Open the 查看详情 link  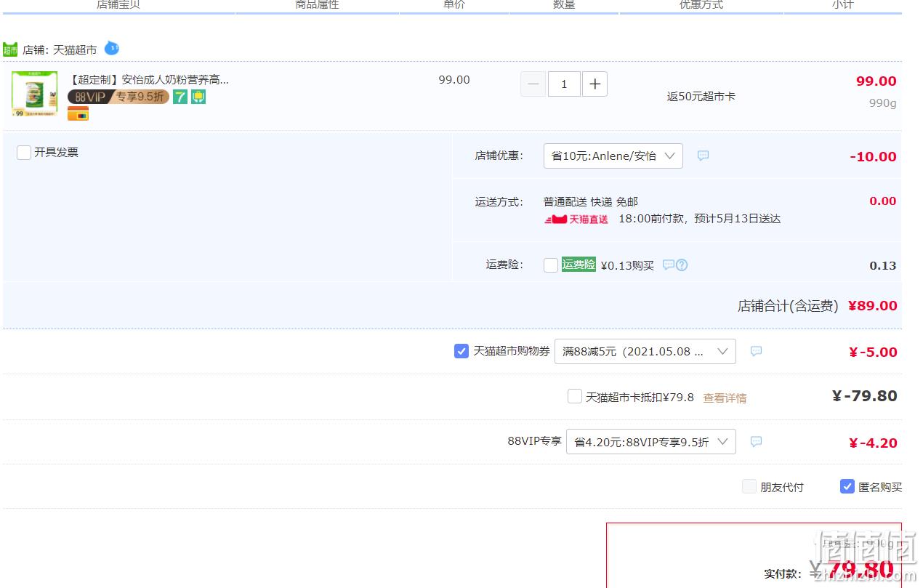coord(725,398)
